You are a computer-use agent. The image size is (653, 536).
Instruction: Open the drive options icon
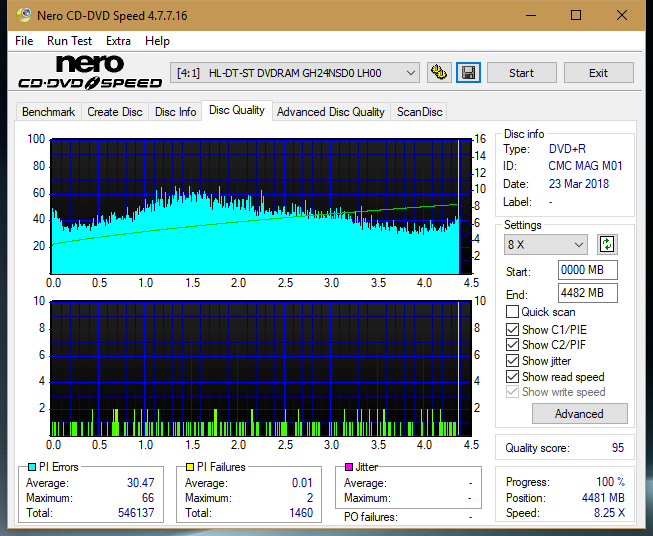(x=439, y=73)
